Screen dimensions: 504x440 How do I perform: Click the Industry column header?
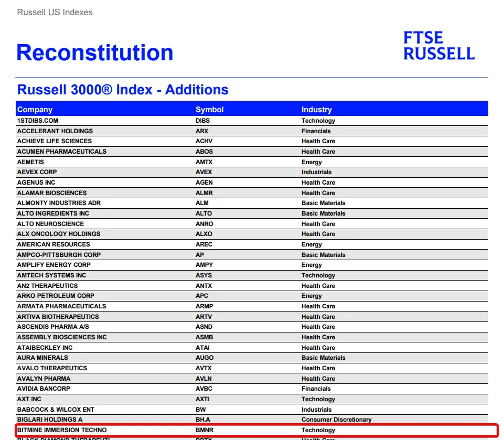pyautogui.click(x=316, y=109)
